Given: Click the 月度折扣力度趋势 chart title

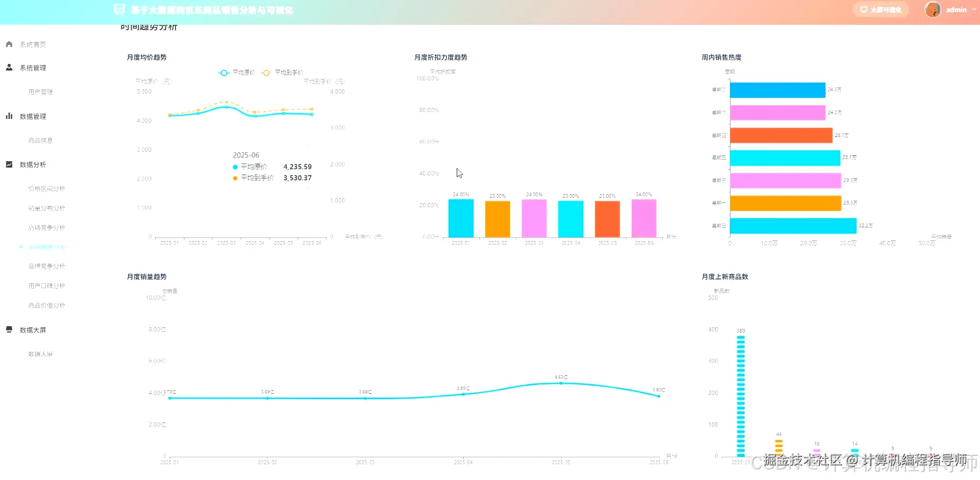Looking at the screenshot, I should [x=441, y=57].
